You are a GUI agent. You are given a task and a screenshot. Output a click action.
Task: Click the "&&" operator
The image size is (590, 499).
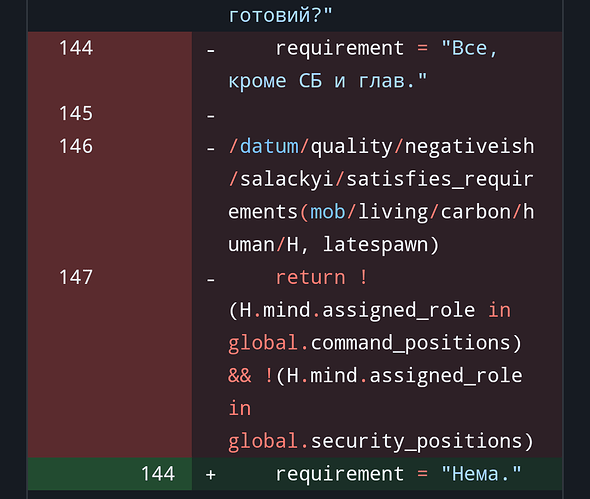click(x=239, y=376)
